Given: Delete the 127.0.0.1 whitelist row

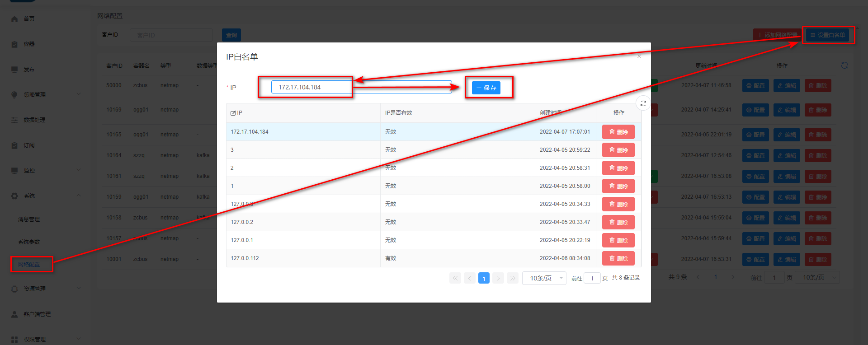Looking at the screenshot, I should [618, 240].
